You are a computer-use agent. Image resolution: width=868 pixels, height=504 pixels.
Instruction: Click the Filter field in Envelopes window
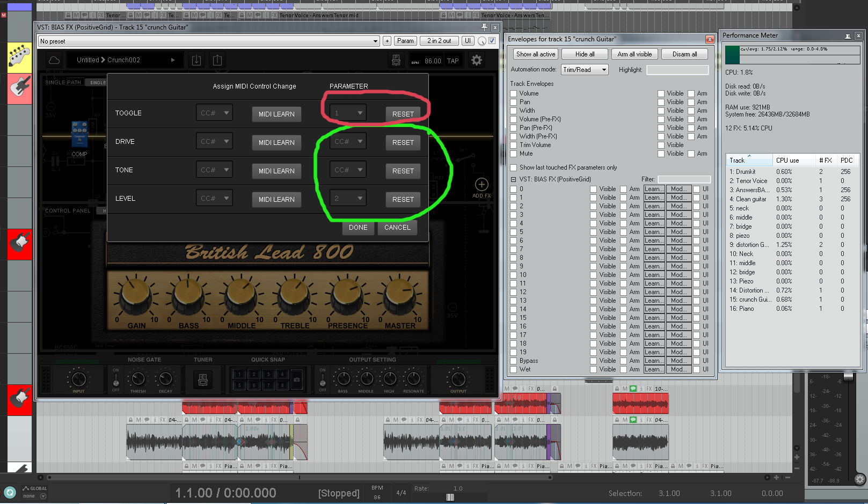click(x=684, y=179)
